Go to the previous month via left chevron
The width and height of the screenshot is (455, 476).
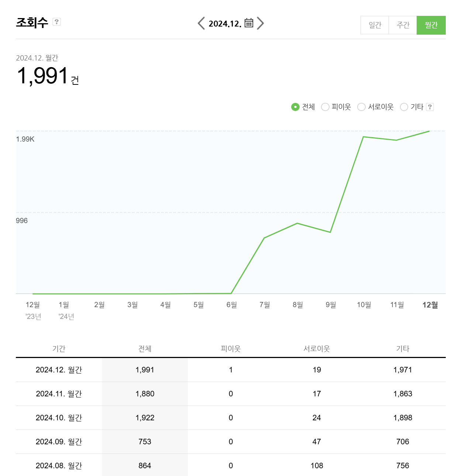(x=201, y=23)
